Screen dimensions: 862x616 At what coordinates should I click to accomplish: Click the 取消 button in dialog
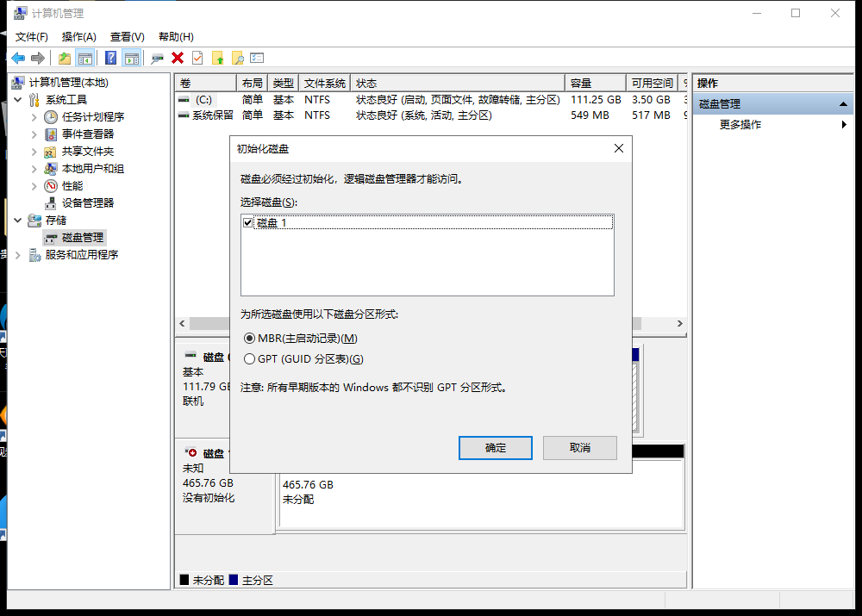click(x=580, y=448)
